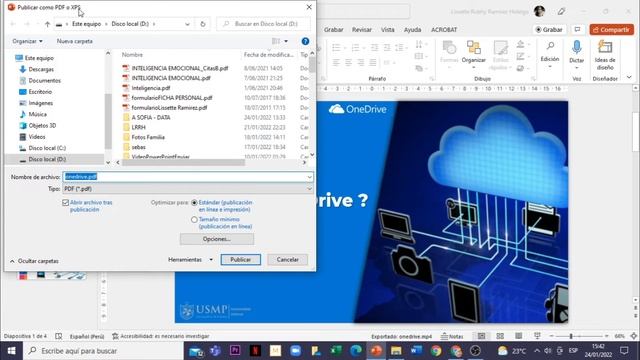Click the file list horizontal scrollbar
The height and width of the screenshot is (360, 640).
tap(183, 162)
